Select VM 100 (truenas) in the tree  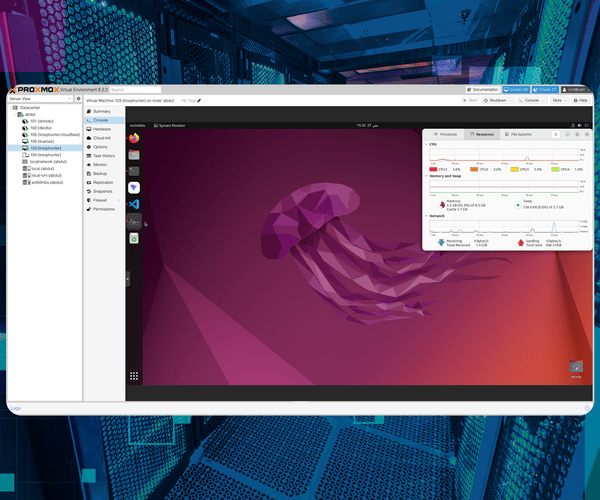44,142
